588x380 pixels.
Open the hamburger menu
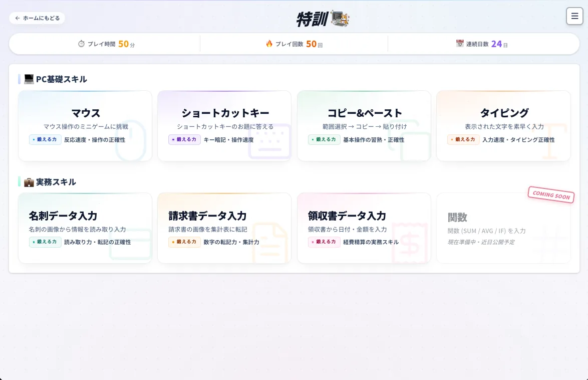[574, 16]
